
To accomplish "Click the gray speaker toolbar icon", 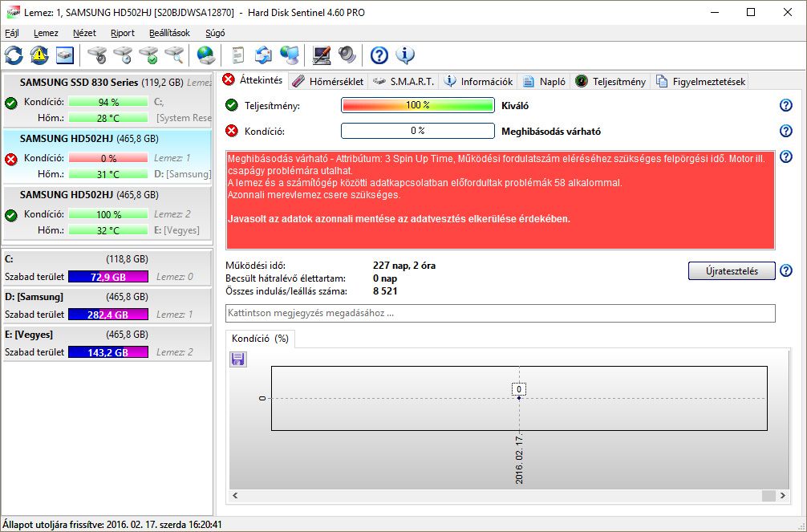I will (x=347, y=55).
